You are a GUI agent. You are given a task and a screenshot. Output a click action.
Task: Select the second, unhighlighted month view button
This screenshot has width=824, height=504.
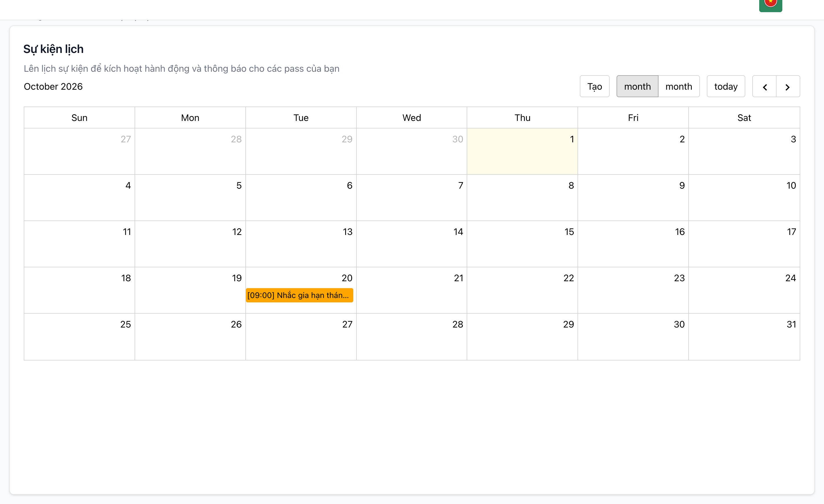679,87
